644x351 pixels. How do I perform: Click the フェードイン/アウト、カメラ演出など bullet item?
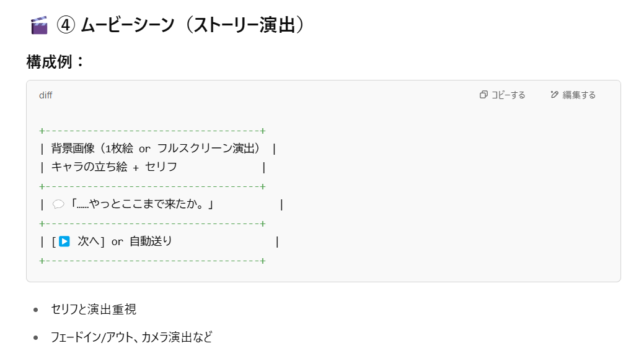point(131,337)
